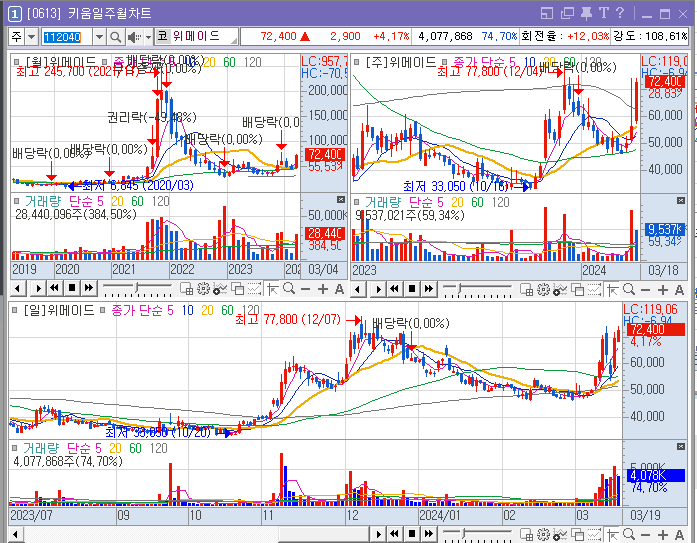Expand the speaker options dropdown arrow
This screenshot has width=697, height=543.
point(148,37)
